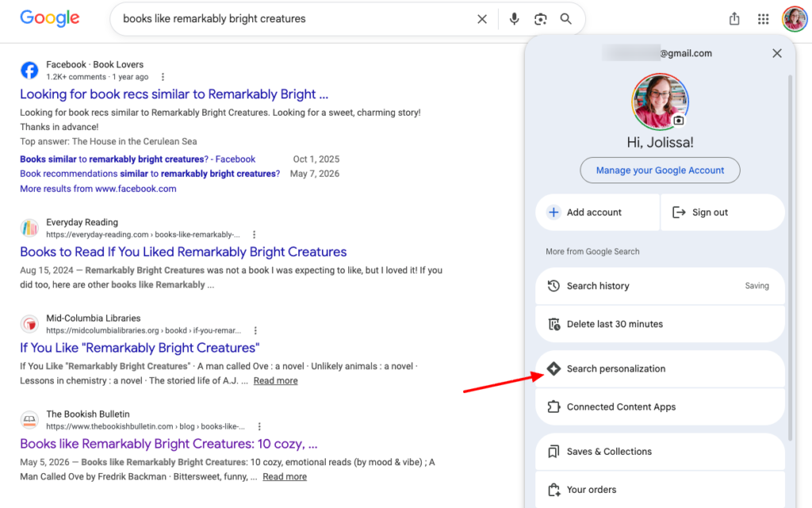Click the plus icon for Add account

[553, 212]
